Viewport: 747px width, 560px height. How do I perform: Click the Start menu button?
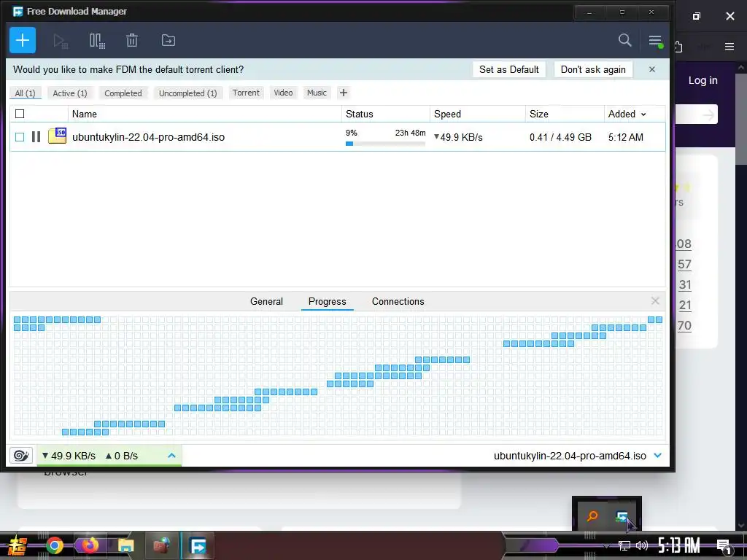tap(18, 545)
